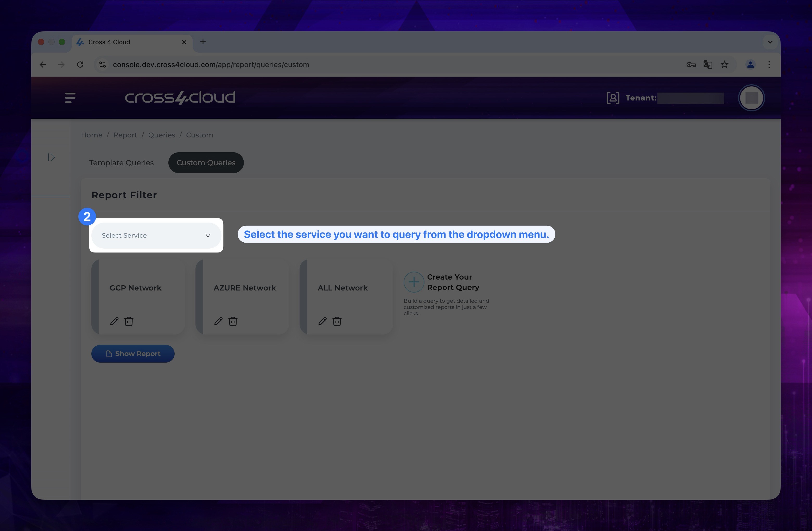
Task: Click the delete icon on ALL Network query
Action: click(337, 322)
